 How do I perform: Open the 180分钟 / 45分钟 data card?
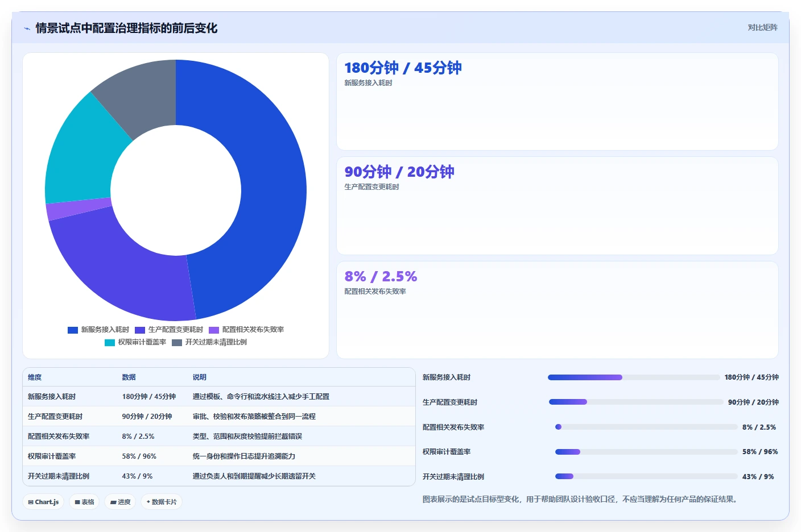(x=558, y=102)
